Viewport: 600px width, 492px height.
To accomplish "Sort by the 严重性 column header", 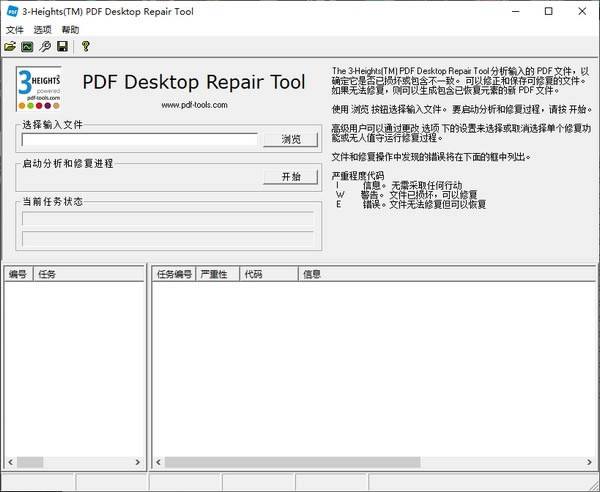I will (x=218, y=274).
